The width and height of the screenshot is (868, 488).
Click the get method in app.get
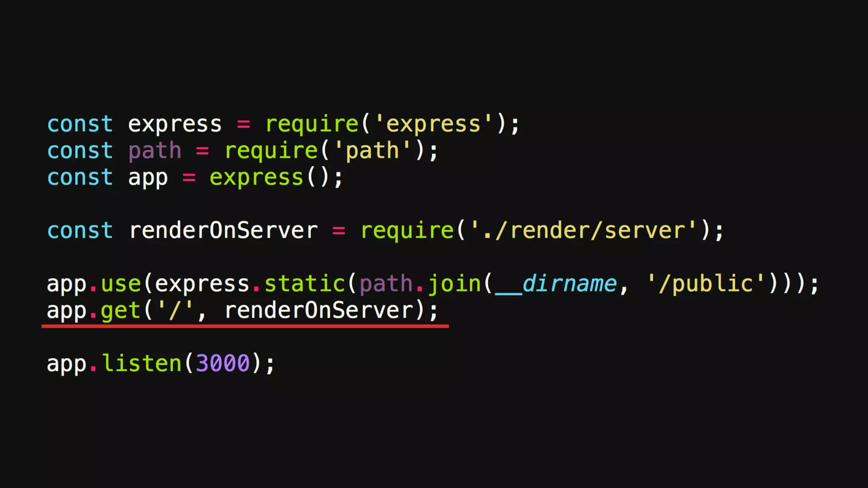[121, 311]
